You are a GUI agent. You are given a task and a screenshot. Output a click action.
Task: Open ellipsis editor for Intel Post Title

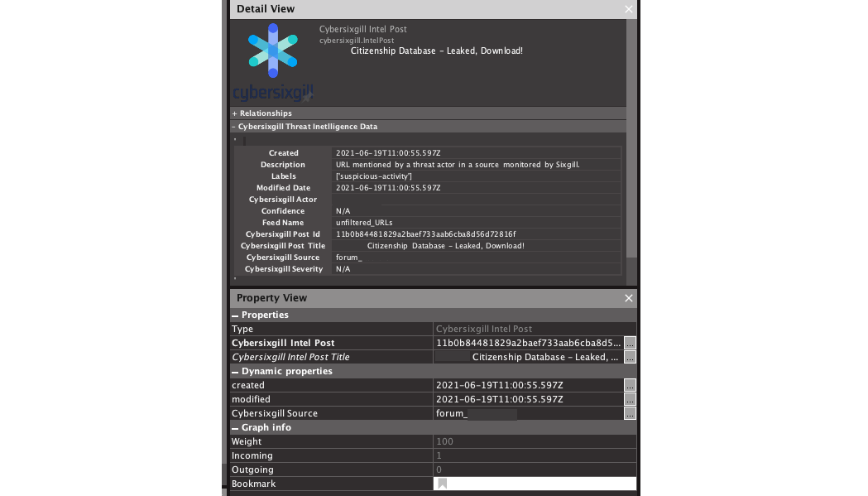tap(630, 357)
